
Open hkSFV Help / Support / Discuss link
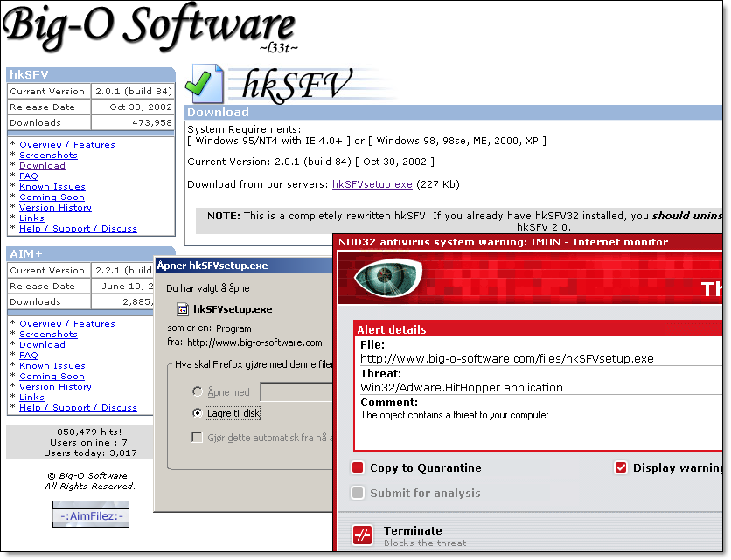click(79, 229)
